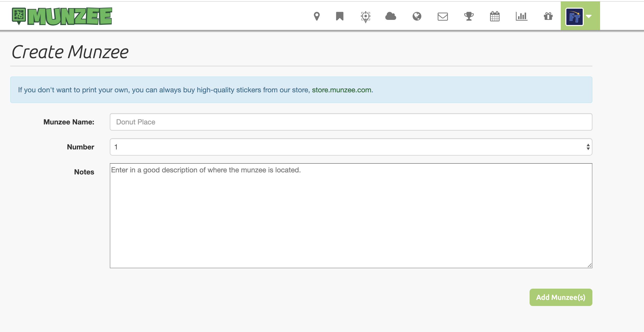Follow the store.munzee.com link
This screenshot has height=332, width=644.
(342, 90)
